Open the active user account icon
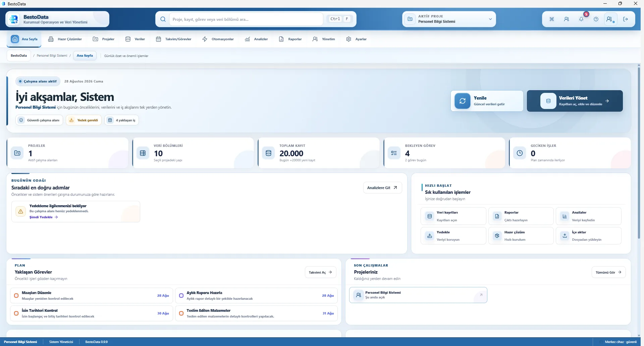The width and height of the screenshot is (644, 346). tap(610, 19)
